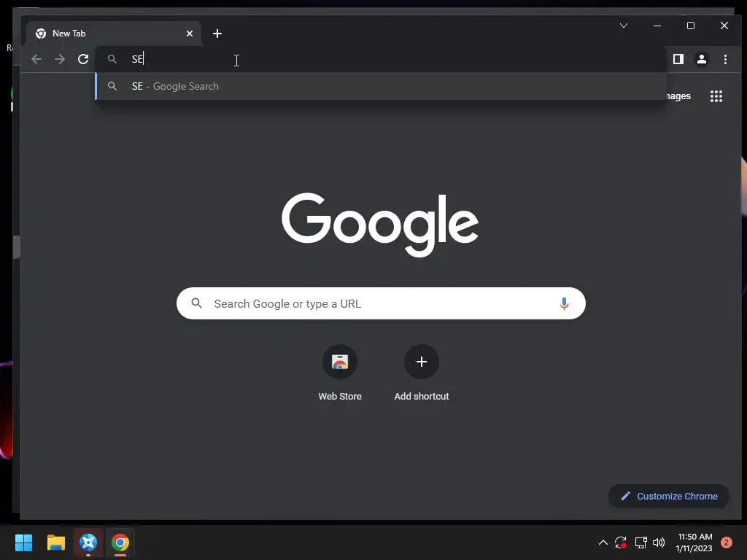Screen dimensions: 747x560
Task: Open the Google apps grid
Action: [x=716, y=96]
